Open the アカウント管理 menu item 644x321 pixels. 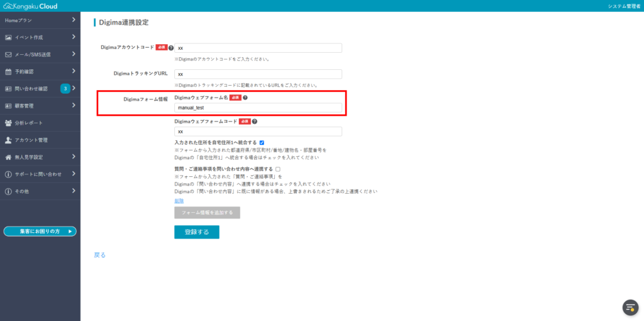tap(40, 140)
